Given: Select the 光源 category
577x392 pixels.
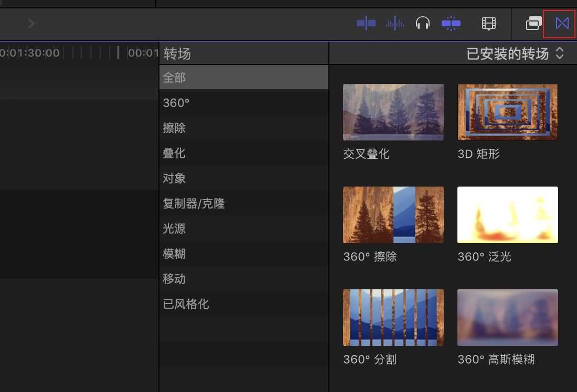Looking at the screenshot, I should [243, 228].
